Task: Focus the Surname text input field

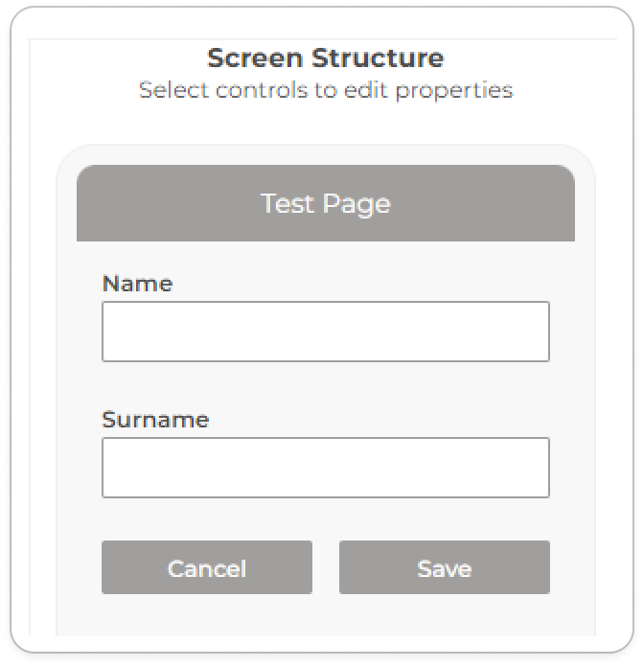Action: point(325,468)
